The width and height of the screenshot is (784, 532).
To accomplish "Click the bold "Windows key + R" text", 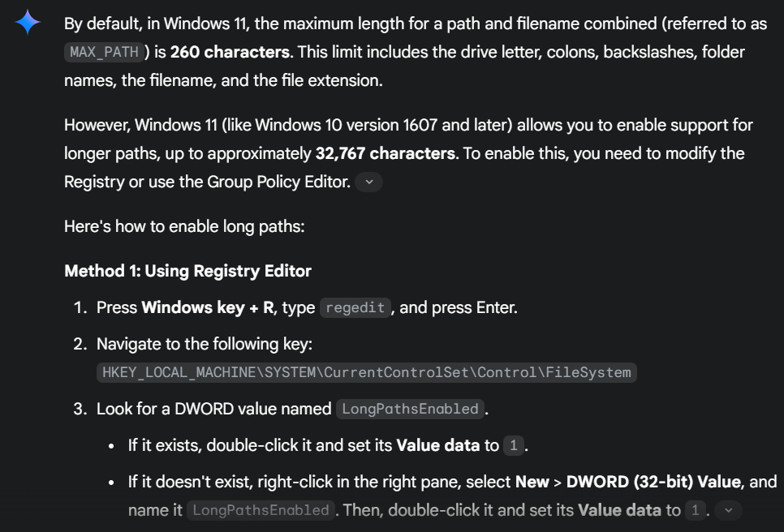I will [208, 308].
